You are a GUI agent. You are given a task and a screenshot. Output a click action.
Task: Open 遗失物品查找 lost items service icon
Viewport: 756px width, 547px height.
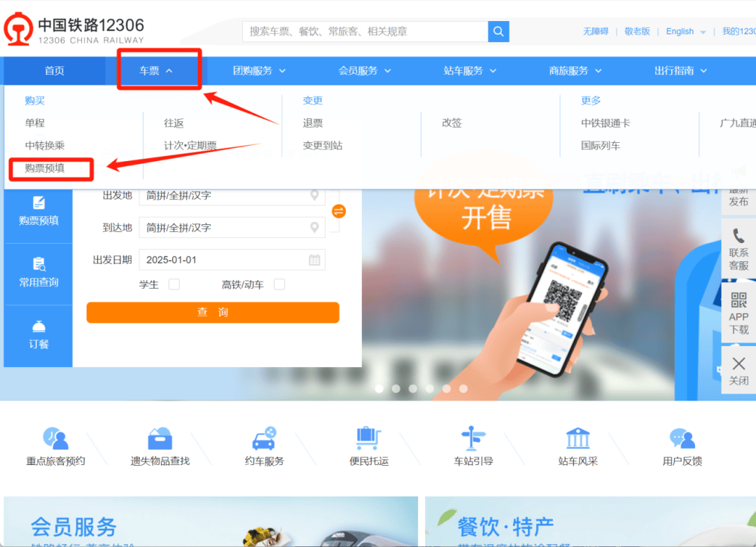(160, 439)
